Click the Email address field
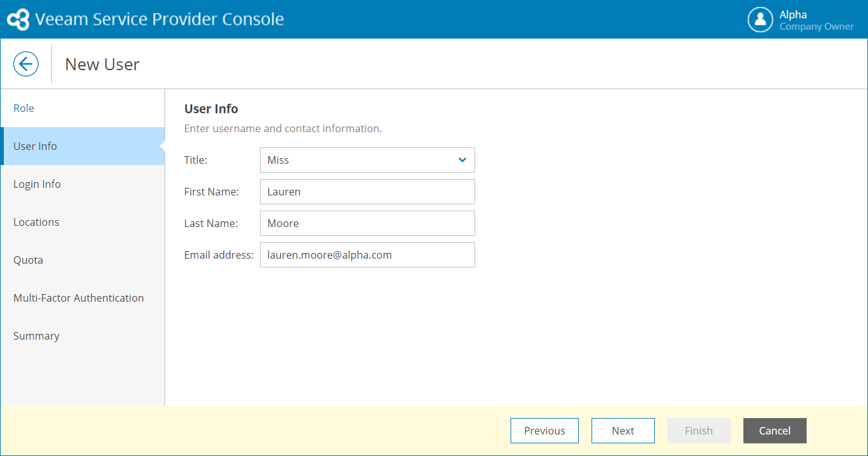The width and height of the screenshot is (868, 456). 367,255
